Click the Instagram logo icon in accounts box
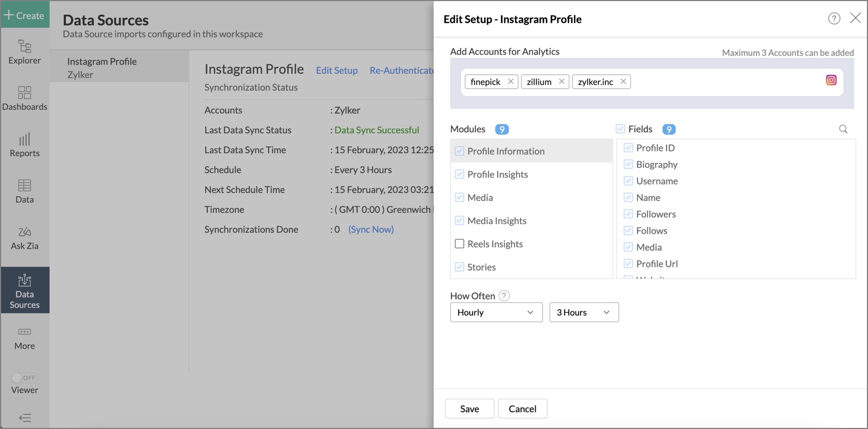The image size is (868, 429). (831, 80)
